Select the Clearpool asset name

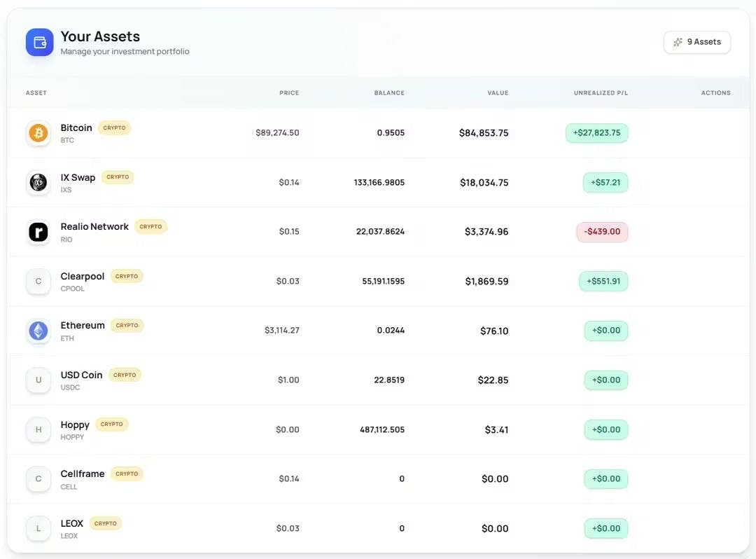83,277
